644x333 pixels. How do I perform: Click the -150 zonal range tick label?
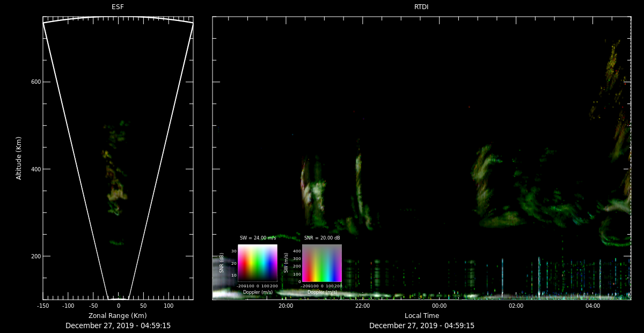[43, 306]
